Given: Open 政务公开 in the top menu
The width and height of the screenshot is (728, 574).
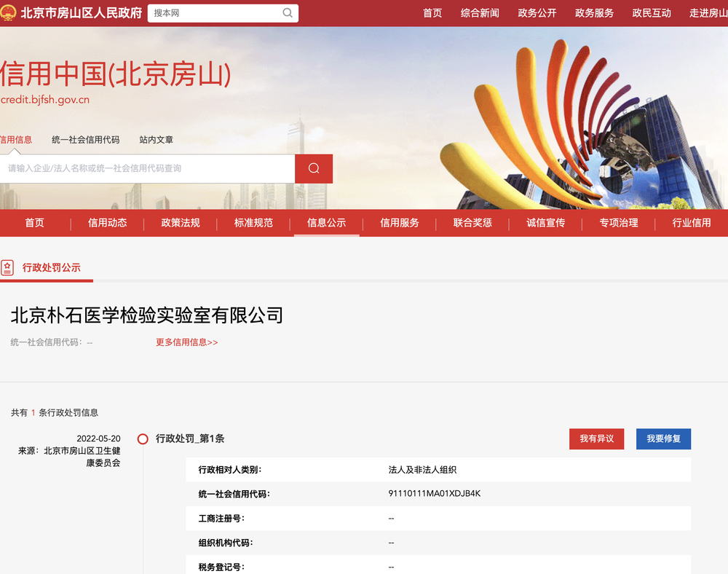Looking at the screenshot, I should coord(537,13).
